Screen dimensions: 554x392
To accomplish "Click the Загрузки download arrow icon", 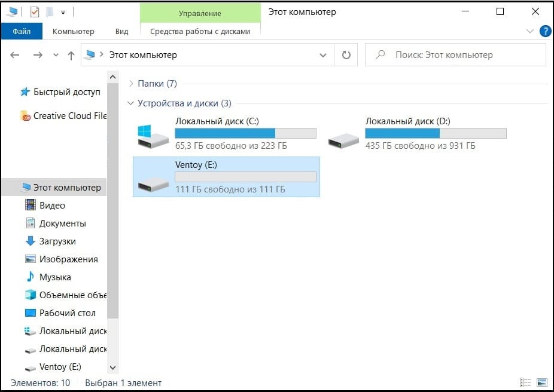I will coord(31,241).
